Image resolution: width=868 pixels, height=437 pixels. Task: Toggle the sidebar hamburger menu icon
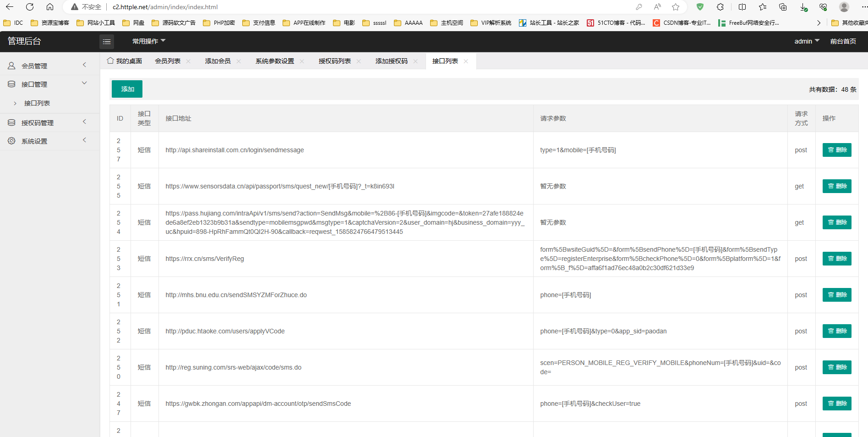(x=107, y=42)
